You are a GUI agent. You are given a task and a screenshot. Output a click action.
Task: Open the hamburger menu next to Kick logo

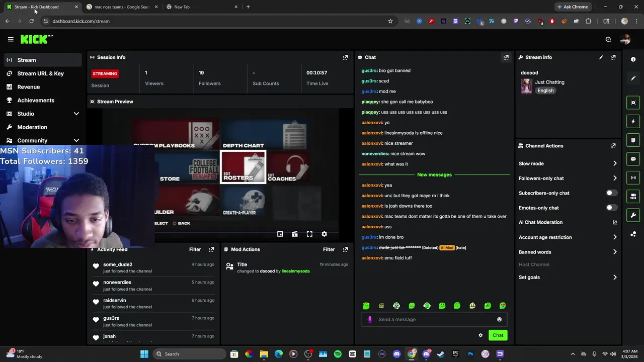click(11, 39)
